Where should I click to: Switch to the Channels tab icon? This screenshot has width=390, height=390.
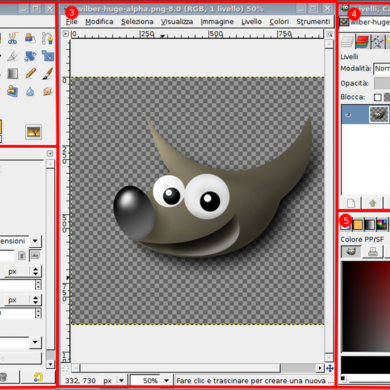pos(362,42)
